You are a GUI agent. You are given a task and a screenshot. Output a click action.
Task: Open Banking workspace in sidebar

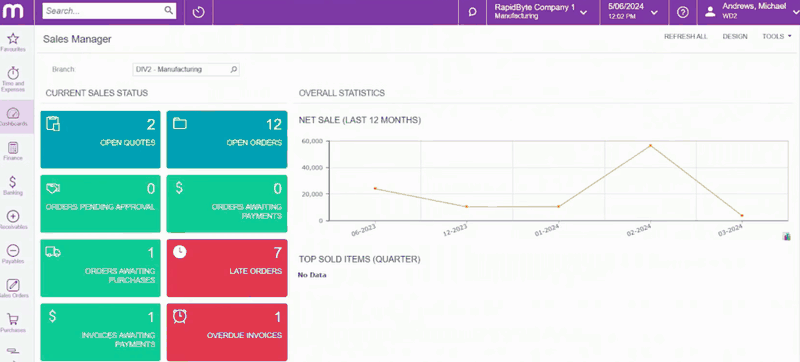point(13,186)
